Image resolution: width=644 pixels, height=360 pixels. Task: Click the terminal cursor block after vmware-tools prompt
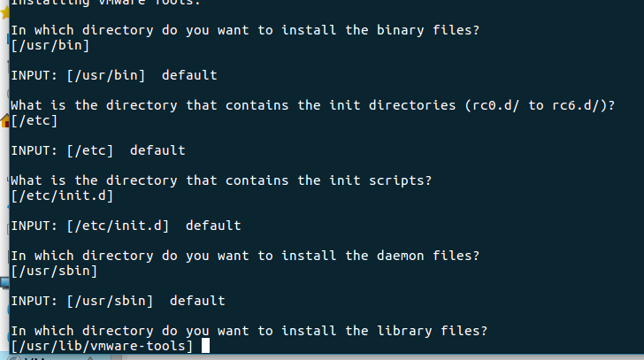[205, 346]
